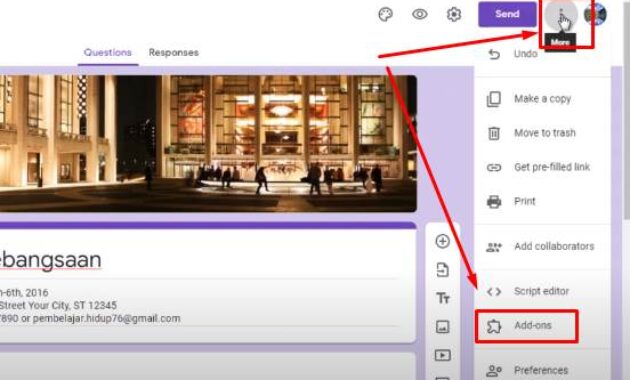Viewport: 630px width, 380px height.
Task: Click the undo arrow icon
Action: pos(494,54)
